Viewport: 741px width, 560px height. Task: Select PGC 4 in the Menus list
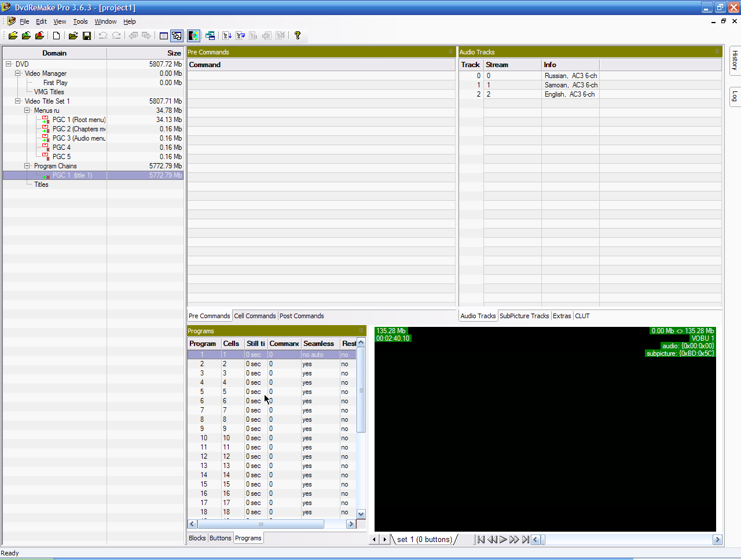point(61,148)
